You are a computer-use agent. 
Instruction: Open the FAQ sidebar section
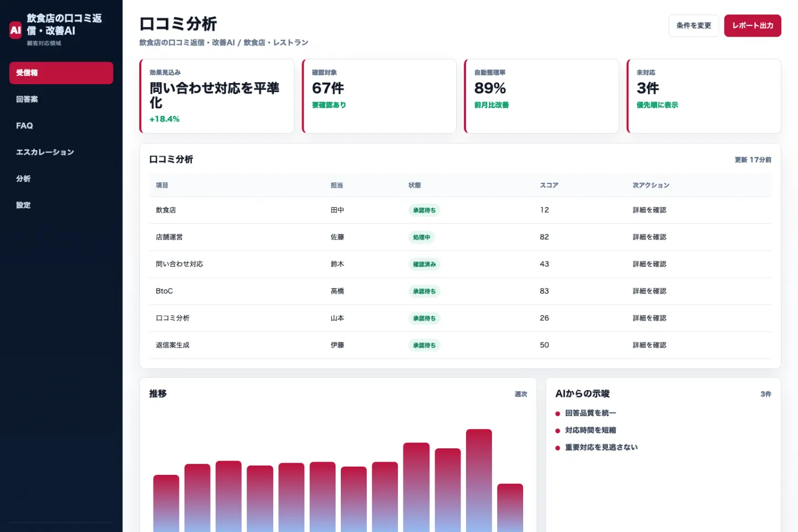click(61, 126)
